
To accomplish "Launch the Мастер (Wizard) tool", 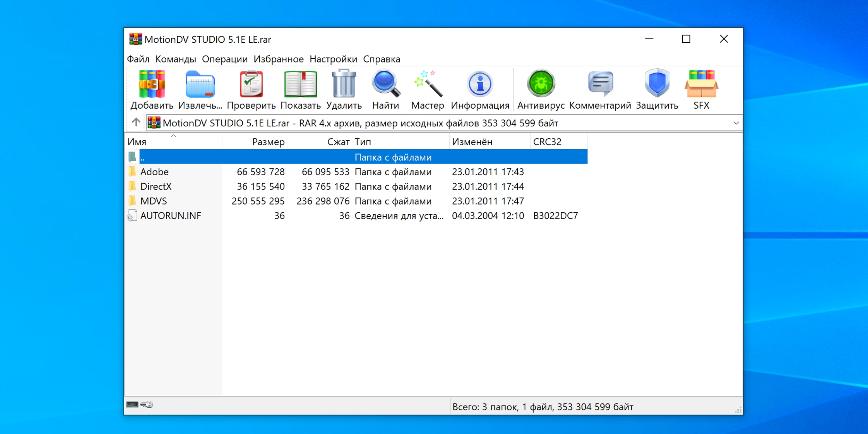I will (x=427, y=84).
